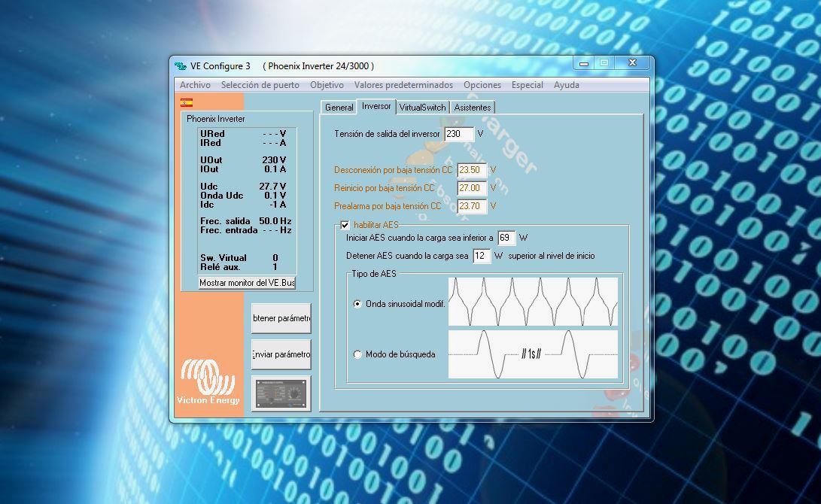Viewport: 821px width, 504px height.
Task: Open the Valores predeterminados menu
Action: point(403,85)
